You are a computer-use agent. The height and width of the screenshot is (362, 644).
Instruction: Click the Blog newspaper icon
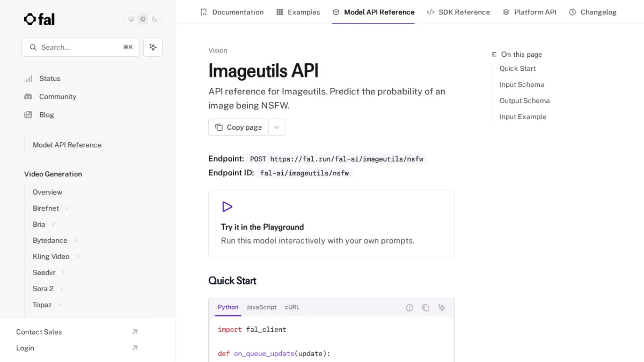pos(28,115)
